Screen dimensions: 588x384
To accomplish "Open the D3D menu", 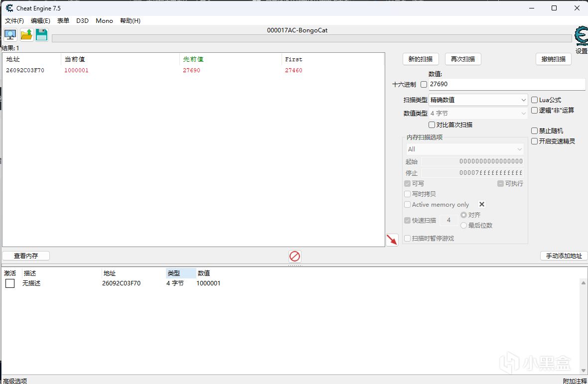I will [x=82, y=20].
